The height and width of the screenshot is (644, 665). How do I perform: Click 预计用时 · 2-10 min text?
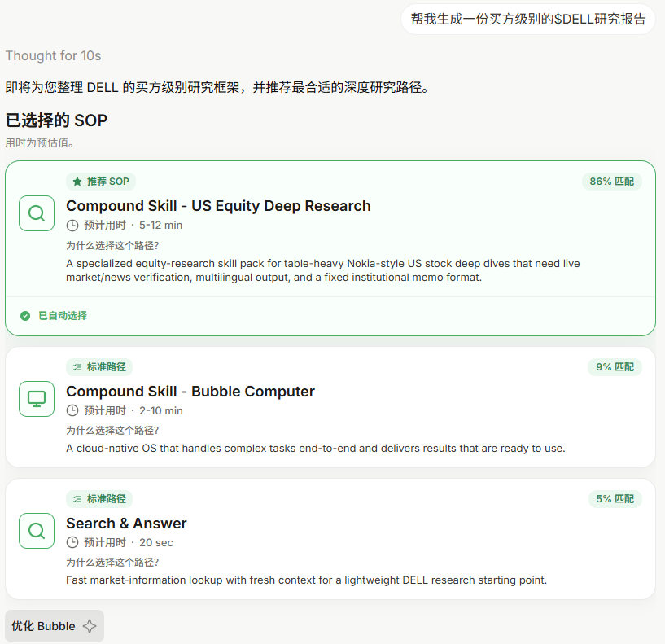coord(133,410)
